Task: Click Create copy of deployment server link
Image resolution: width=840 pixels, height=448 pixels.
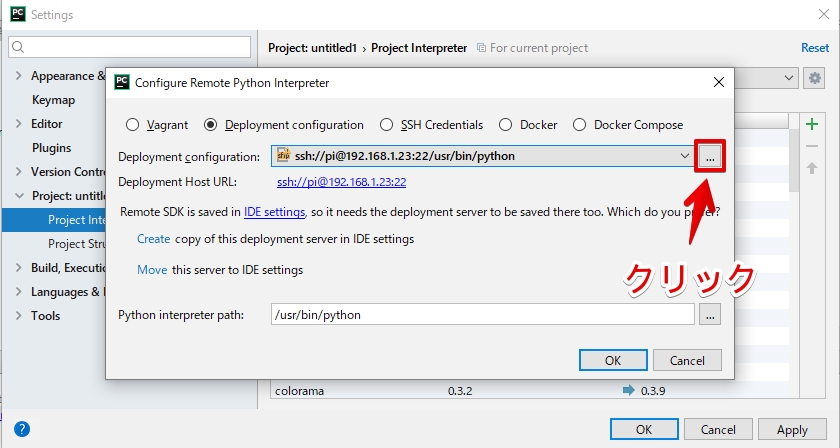Action: point(154,239)
